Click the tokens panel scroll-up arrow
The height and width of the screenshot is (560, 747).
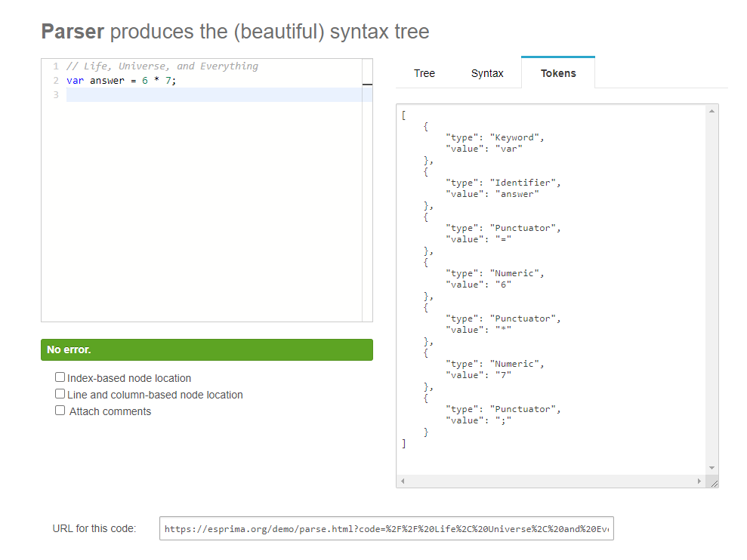(712, 112)
